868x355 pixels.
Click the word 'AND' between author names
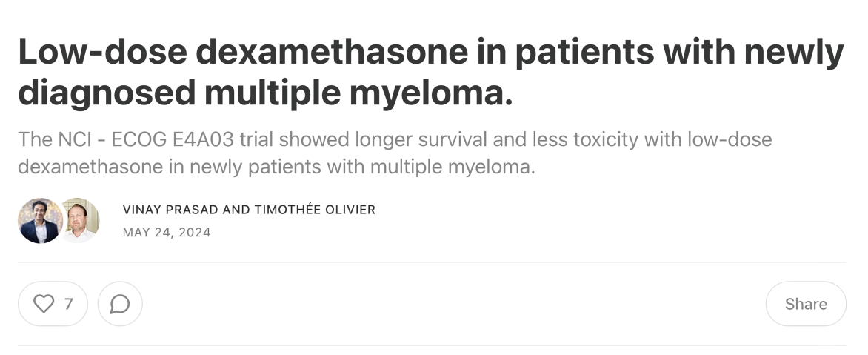236,210
